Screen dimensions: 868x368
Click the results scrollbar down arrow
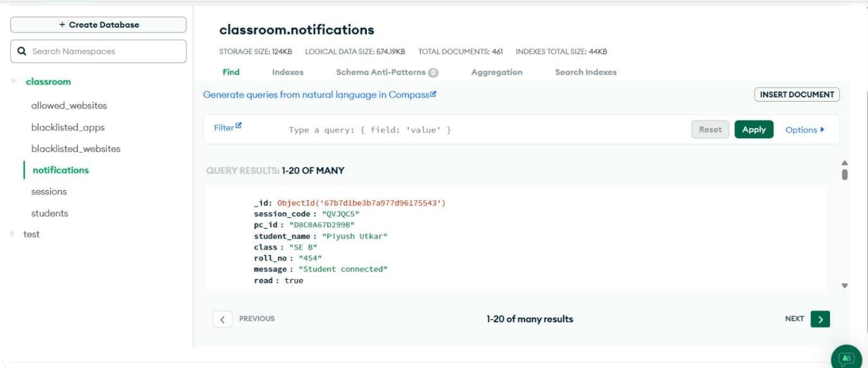(x=845, y=286)
